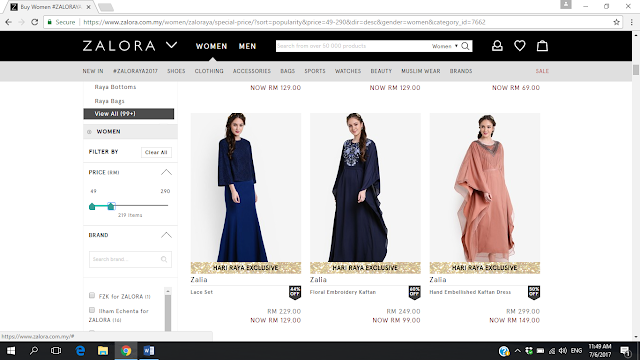Image resolution: width=640 pixels, height=360 pixels.
Task: Open Raya Bottoms category
Action: point(115,87)
